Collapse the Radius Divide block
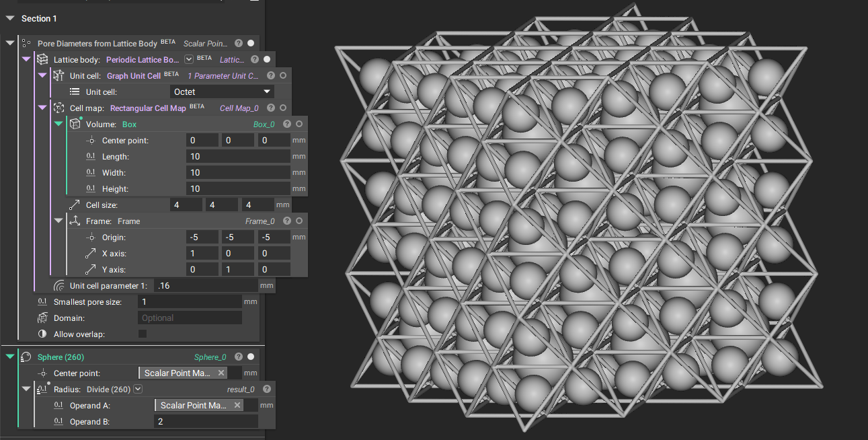Screen dimensions: 868x440 click(26, 389)
